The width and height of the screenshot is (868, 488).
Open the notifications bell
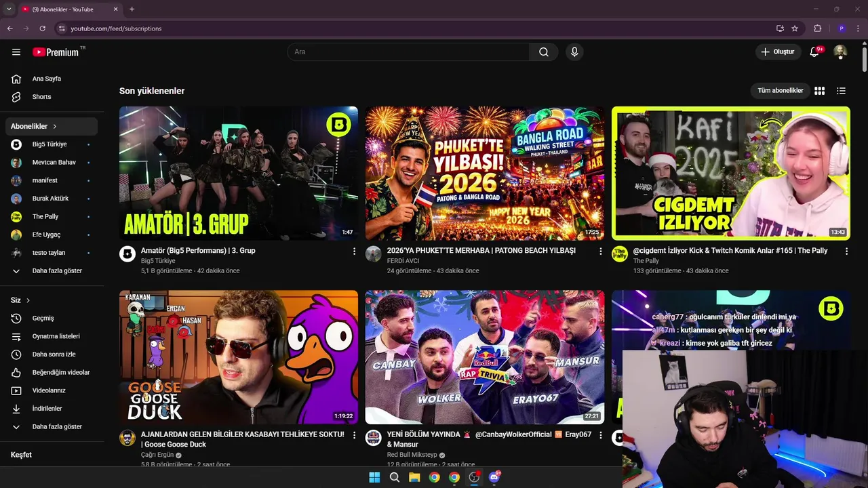814,52
